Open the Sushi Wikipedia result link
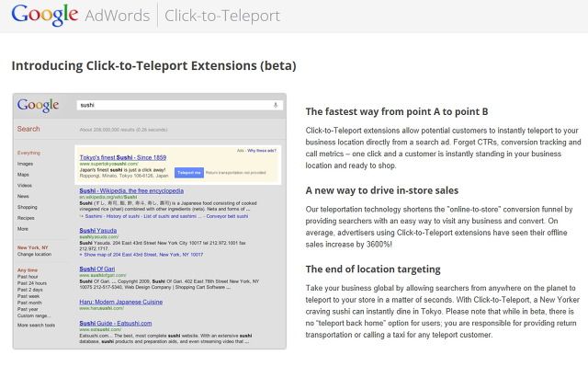The width and height of the screenshot is (588, 366). 131,191
